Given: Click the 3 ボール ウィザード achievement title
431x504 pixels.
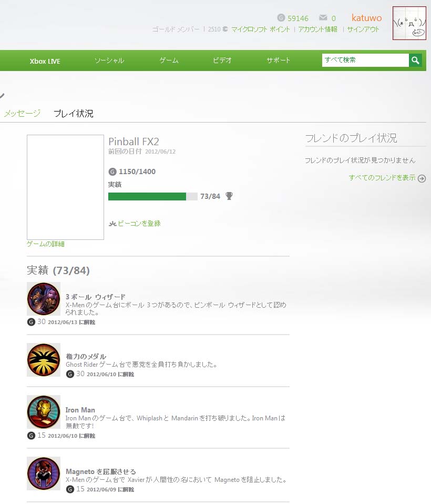Looking at the screenshot, I should click(95, 297).
